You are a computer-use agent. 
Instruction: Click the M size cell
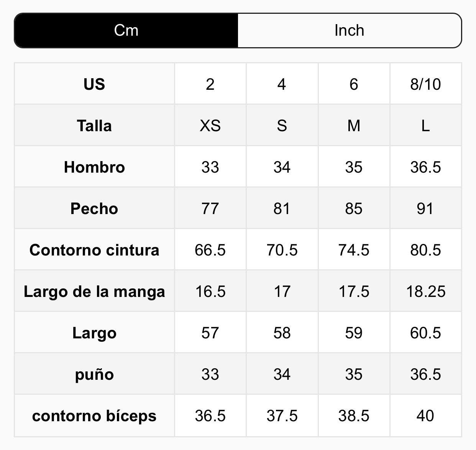coord(353,125)
